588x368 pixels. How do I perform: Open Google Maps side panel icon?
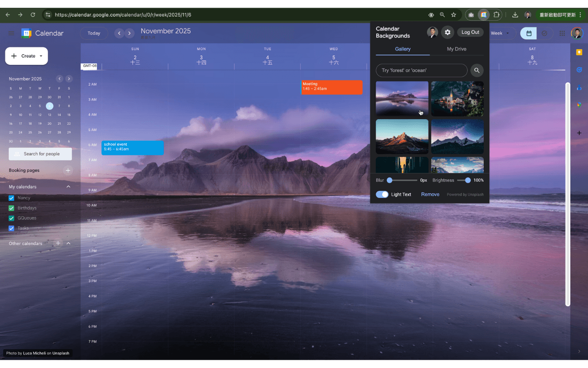[x=579, y=105]
